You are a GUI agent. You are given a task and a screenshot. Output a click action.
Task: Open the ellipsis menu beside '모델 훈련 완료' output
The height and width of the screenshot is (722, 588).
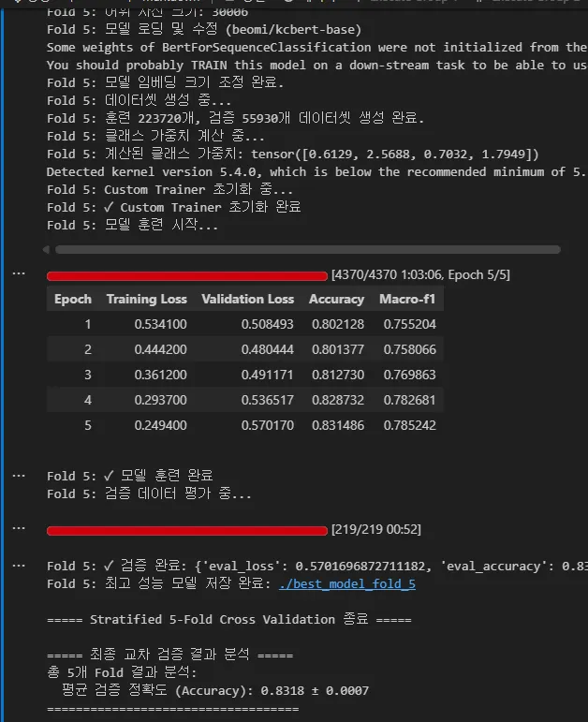pyautogui.click(x=19, y=475)
